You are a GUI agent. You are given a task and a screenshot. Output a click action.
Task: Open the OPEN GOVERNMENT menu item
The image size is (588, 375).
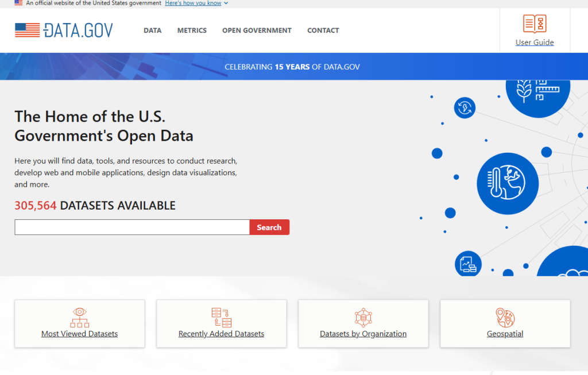click(x=257, y=30)
